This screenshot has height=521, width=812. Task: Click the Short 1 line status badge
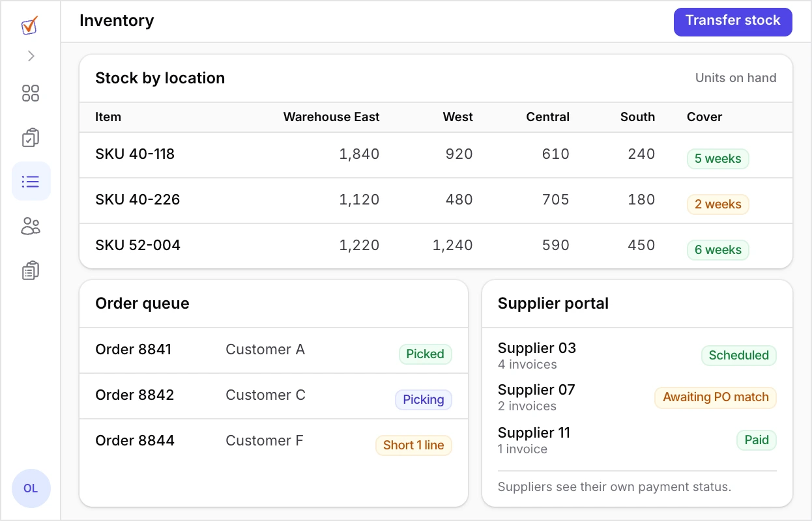coord(414,445)
